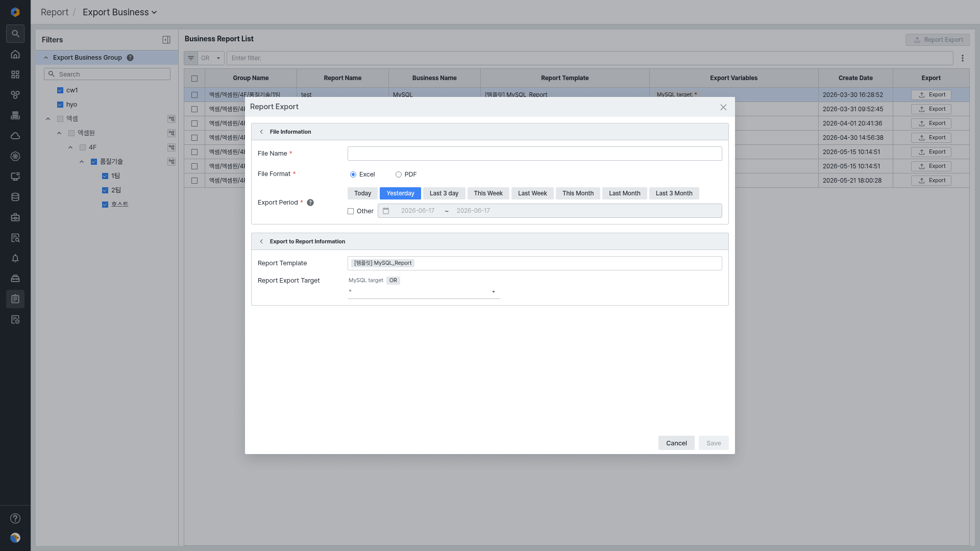Viewport: 980px width, 551px height.
Task: Collapse the Filters panel using its toggle icon
Action: point(166,40)
